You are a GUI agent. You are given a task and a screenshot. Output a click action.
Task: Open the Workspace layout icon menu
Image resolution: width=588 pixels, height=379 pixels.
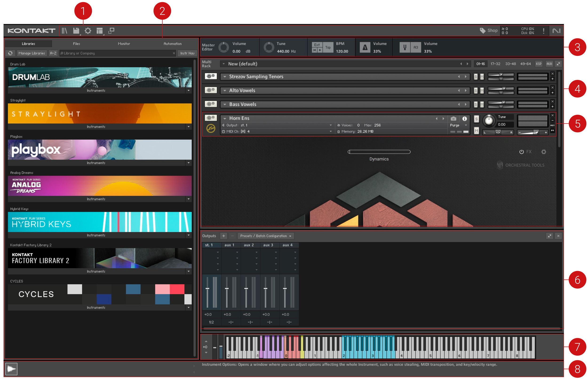(100, 31)
